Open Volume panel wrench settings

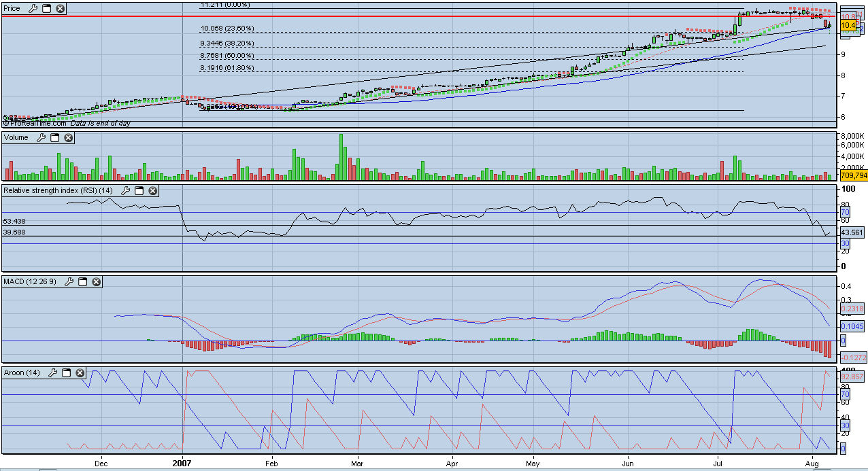40,138
